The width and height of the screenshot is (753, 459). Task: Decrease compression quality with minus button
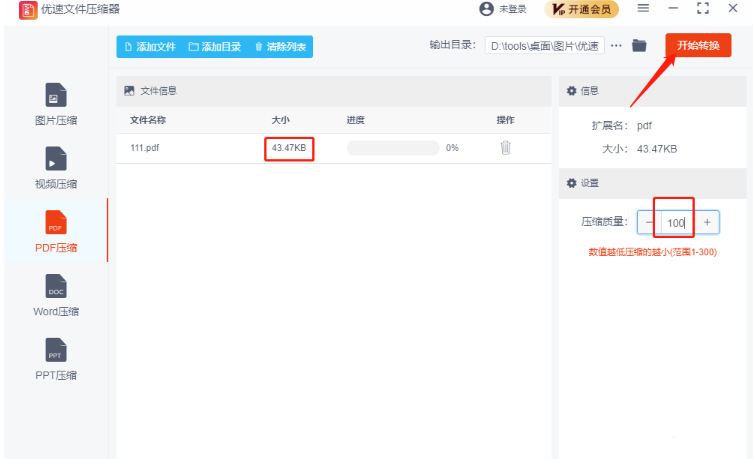[649, 222]
